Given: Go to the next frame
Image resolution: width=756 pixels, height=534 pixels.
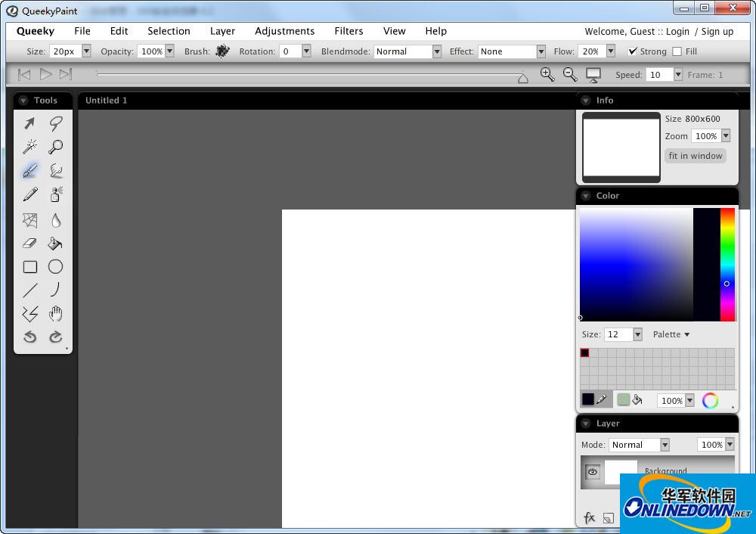Looking at the screenshot, I should click(x=66, y=74).
